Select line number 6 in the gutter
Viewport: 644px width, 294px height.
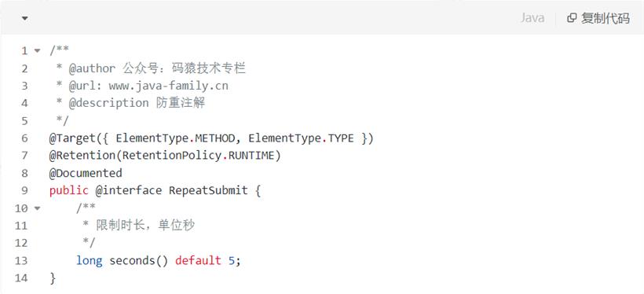24,138
